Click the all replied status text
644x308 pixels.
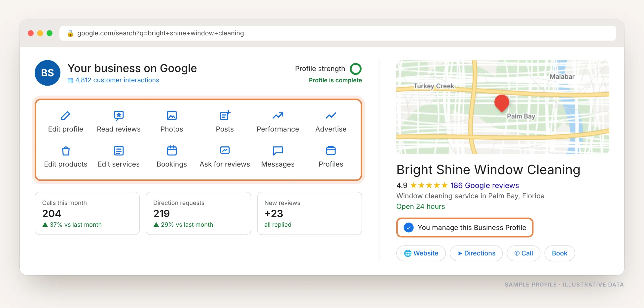278,225
